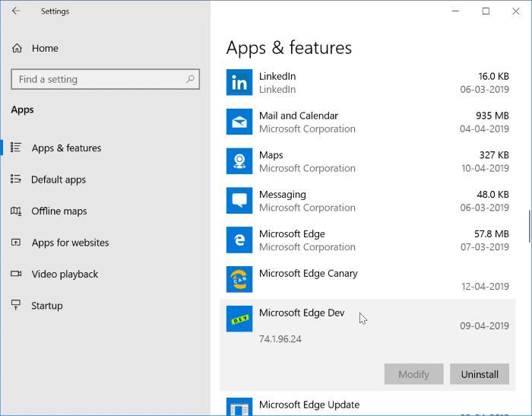The height and width of the screenshot is (416, 532).
Task: Click the 327 KB size value
Action: [x=494, y=155]
